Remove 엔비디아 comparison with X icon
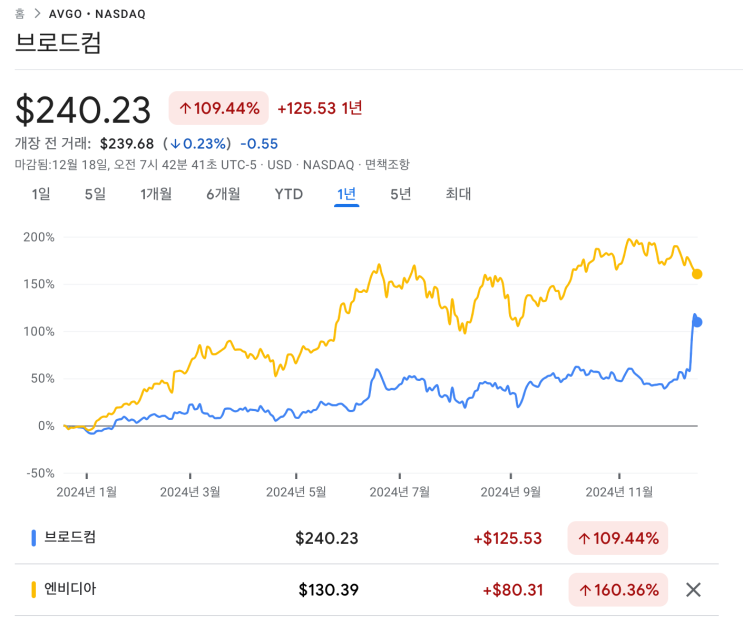743x625 pixels. 693,590
